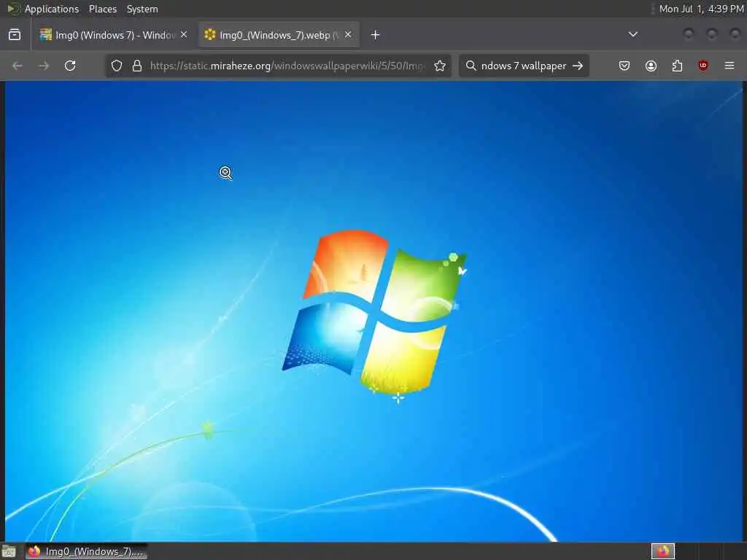View site security padlock information

point(137,66)
